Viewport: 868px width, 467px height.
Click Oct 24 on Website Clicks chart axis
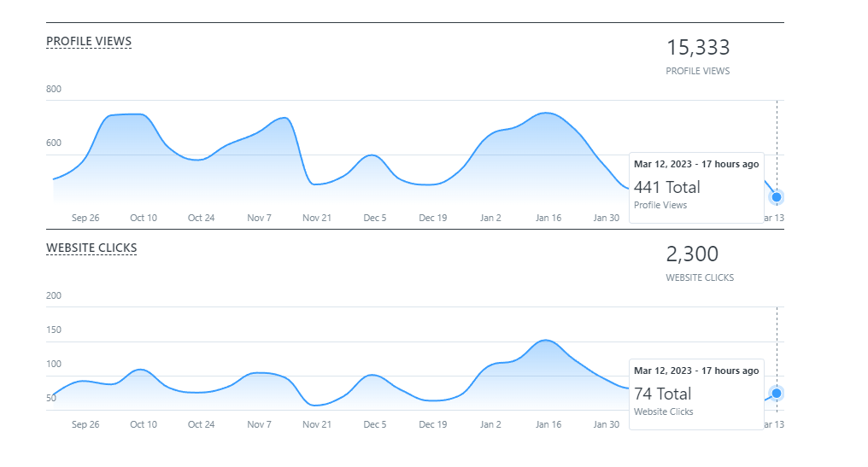pyautogui.click(x=202, y=424)
